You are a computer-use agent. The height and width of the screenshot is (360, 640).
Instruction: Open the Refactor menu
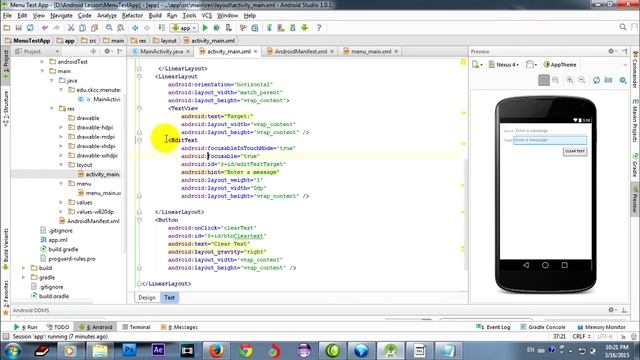coord(132,16)
